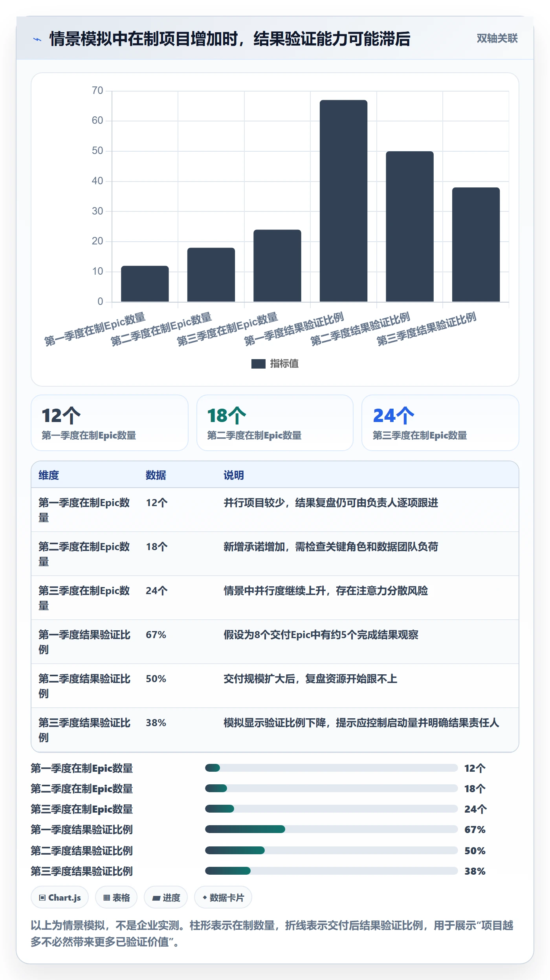Select the chart bar for 第二季度在制Epic数量

pos(211,275)
